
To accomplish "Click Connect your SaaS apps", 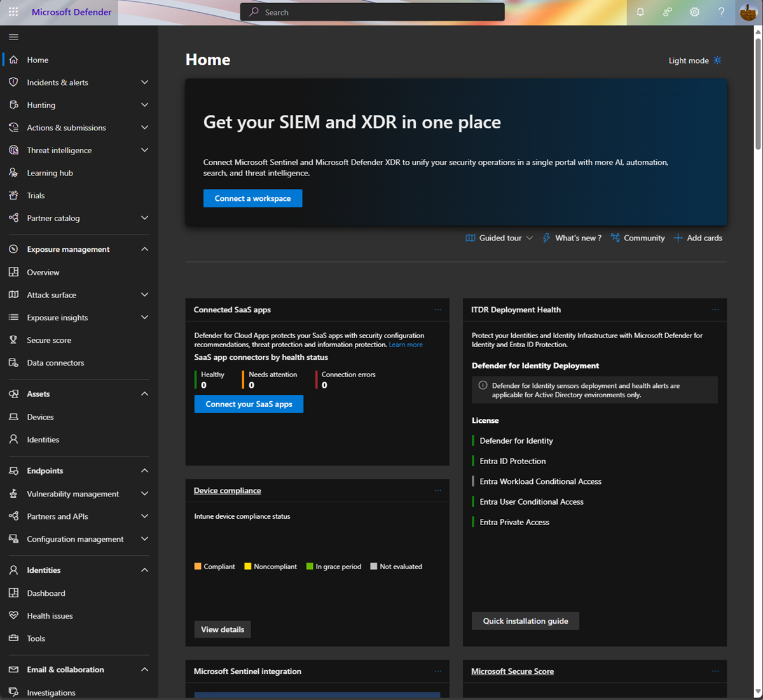I will coord(248,404).
